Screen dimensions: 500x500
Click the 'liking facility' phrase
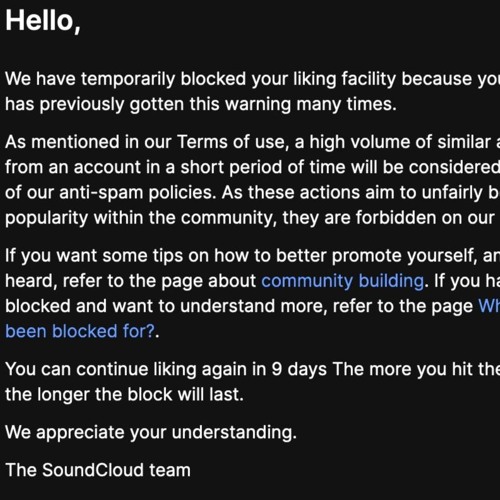(344, 79)
